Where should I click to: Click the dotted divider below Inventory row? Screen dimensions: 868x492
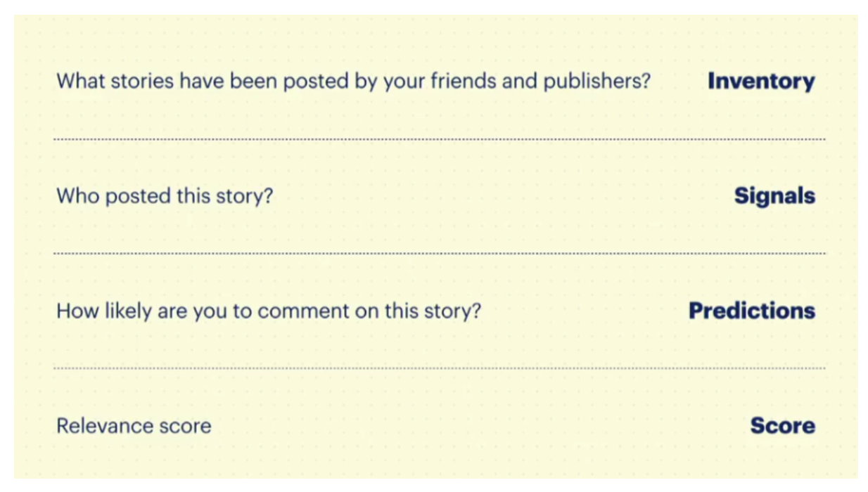pos(440,139)
